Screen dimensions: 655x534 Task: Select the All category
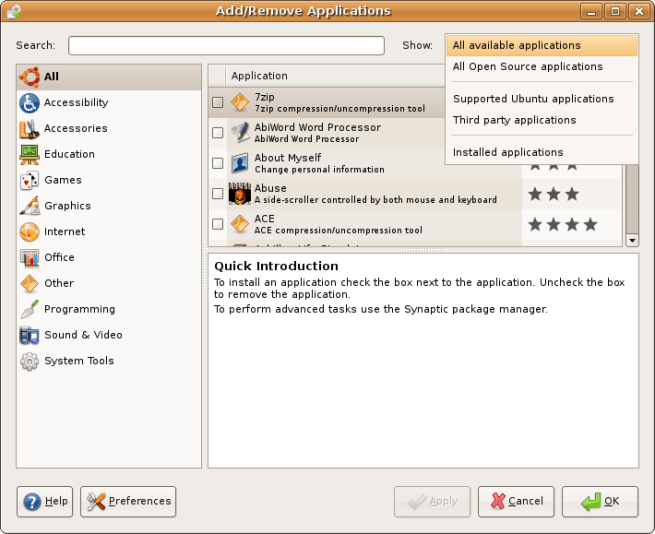point(109,77)
